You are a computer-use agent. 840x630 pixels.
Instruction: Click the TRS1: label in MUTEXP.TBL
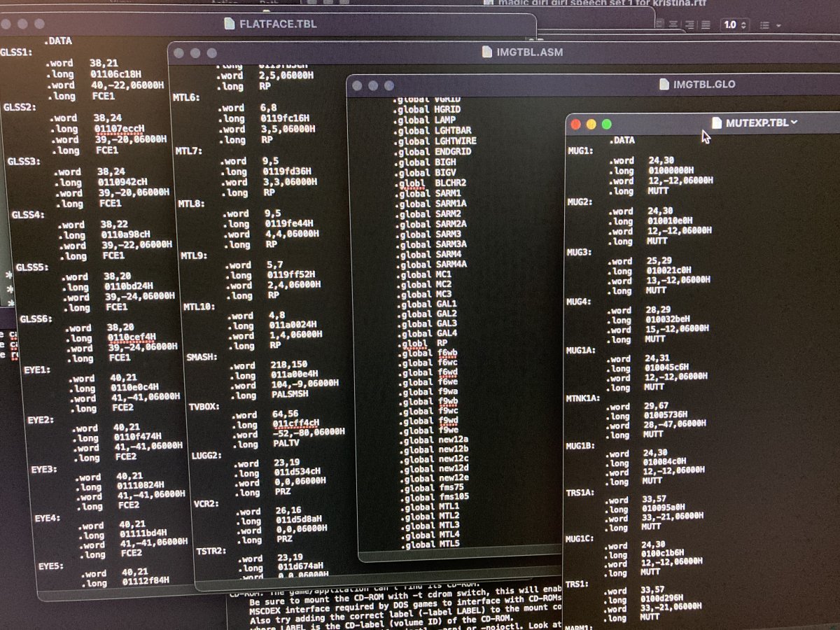coord(577,583)
